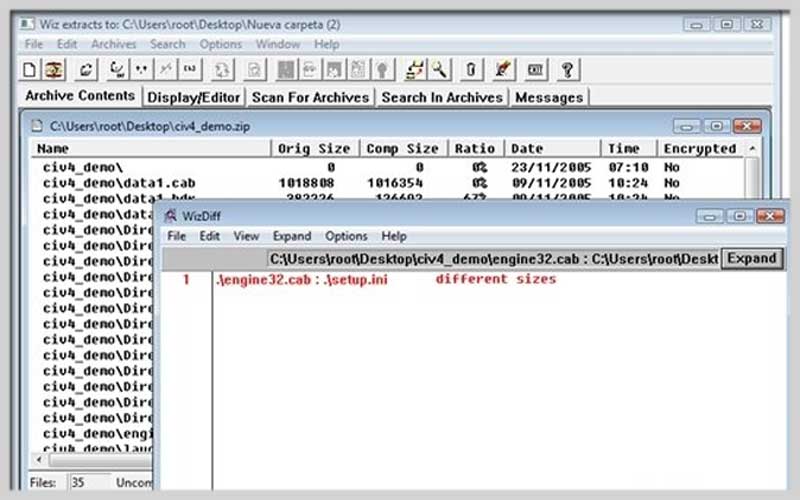Sort by the Time column header
Image resolution: width=800 pixels, height=500 pixels.
pyautogui.click(x=629, y=148)
